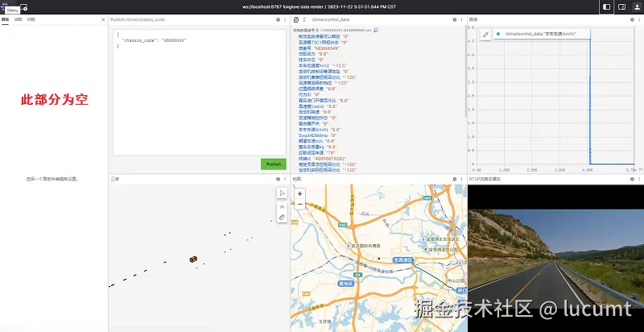Image resolution: width=644 pixels, height=332 pixels.
Task: Click the scrollbar of control_data message list
Action: [465, 72]
